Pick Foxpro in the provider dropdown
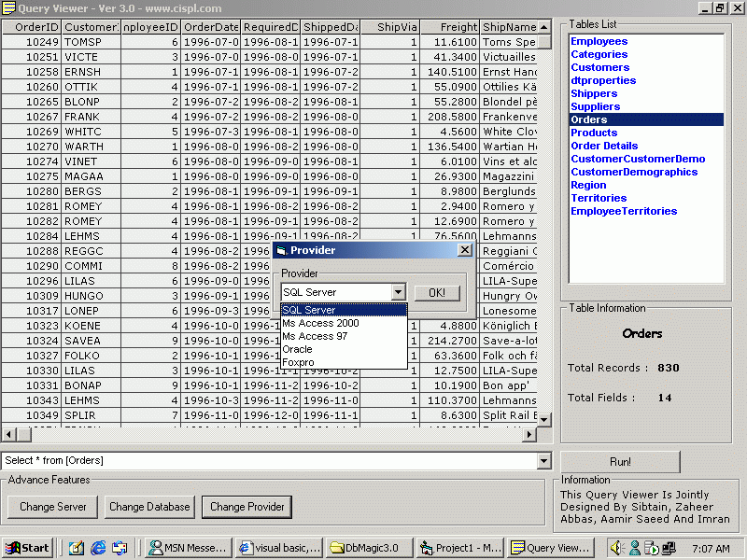747x560 pixels. tap(299, 362)
